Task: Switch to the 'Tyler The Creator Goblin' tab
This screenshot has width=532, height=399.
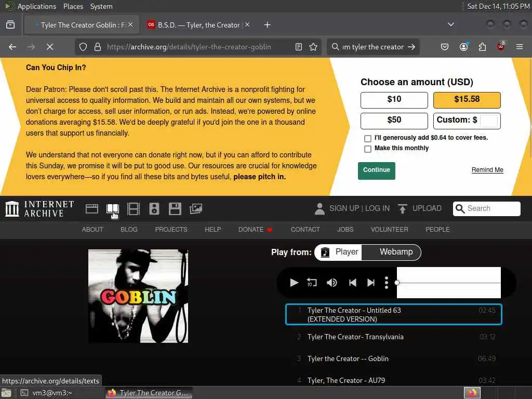Action: (x=82, y=25)
